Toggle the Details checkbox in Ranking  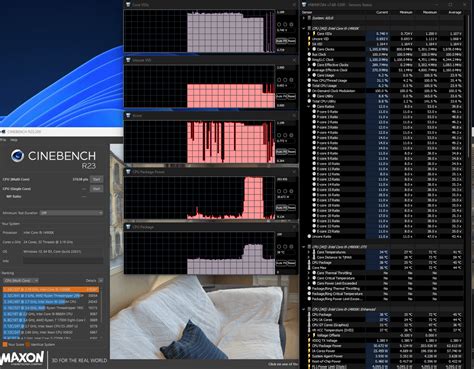[x=101, y=281]
